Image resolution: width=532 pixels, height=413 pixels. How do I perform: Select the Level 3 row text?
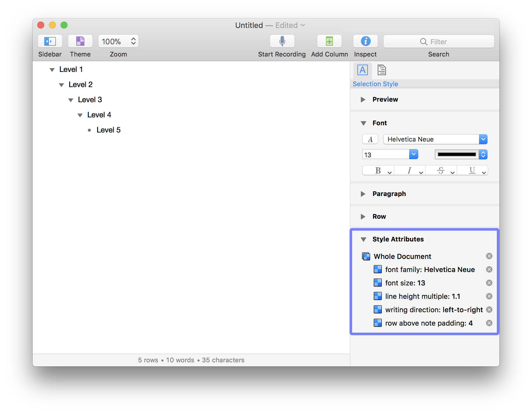point(90,100)
